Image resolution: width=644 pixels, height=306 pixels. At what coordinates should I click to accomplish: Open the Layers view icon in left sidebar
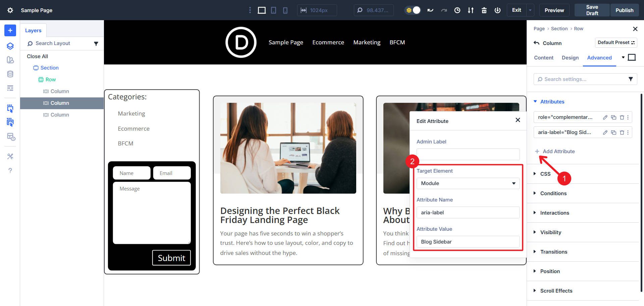point(10,46)
